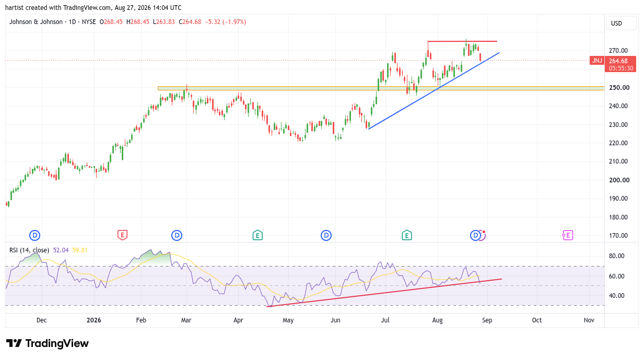Open the green earnings marker in July
The height and width of the screenshot is (359, 644).
[x=406, y=235]
